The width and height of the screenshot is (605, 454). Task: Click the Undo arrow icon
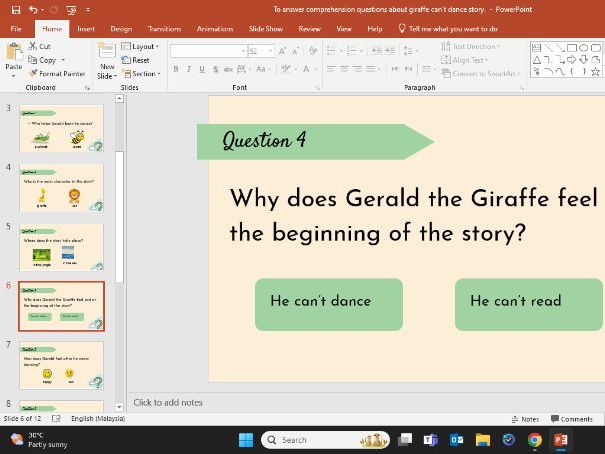pos(33,10)
